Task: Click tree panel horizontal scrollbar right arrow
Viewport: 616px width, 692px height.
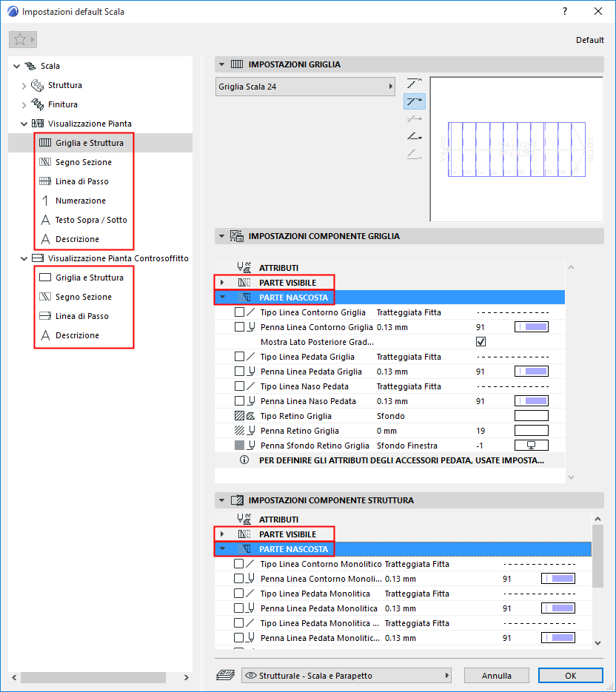Action: coord(187,677)
